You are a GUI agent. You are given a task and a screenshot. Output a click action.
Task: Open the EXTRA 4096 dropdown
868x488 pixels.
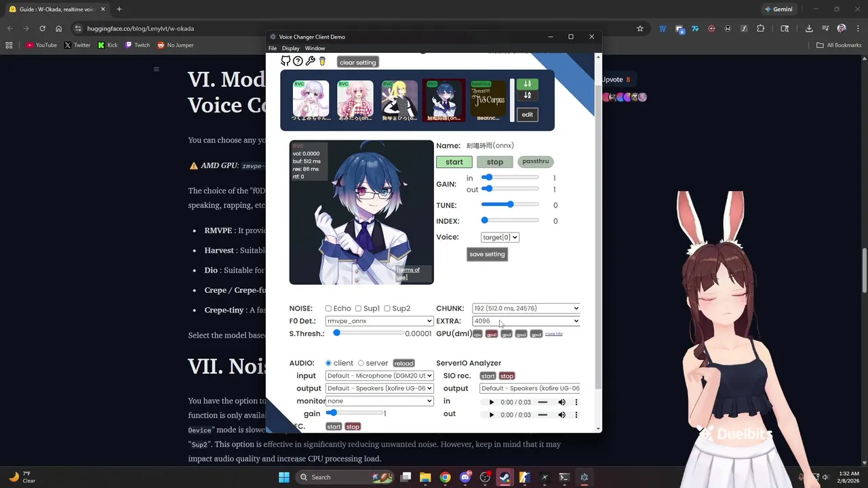[526, 321]
